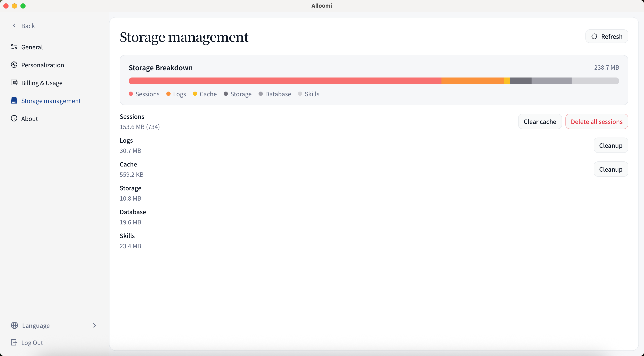Click the Billing & Usage wallet icon
Viewport: 644px width, 356px height.
tap(14, 82)
